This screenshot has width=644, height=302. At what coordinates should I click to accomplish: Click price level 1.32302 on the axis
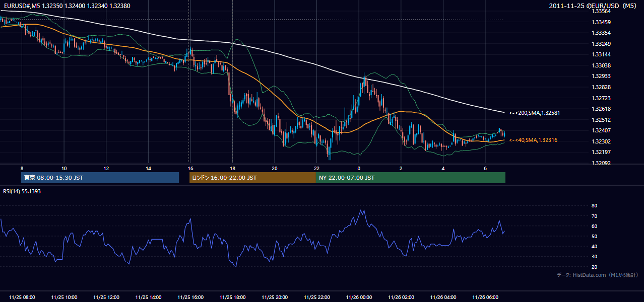pos(602,141)
